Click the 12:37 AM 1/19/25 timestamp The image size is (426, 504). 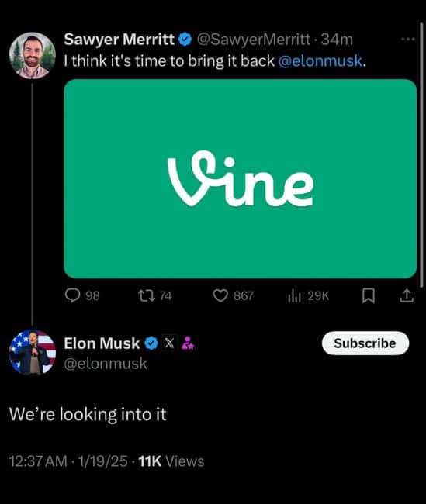(68, 461)
